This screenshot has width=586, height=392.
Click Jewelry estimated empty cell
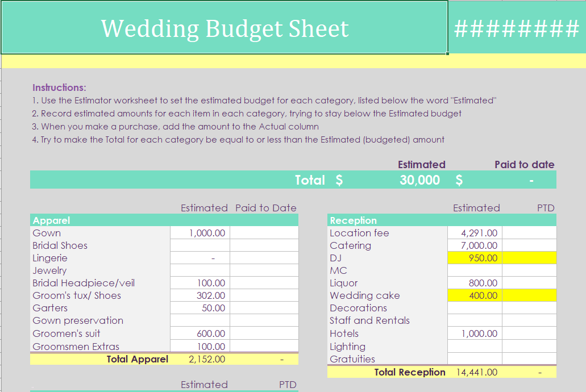point(200,270)
